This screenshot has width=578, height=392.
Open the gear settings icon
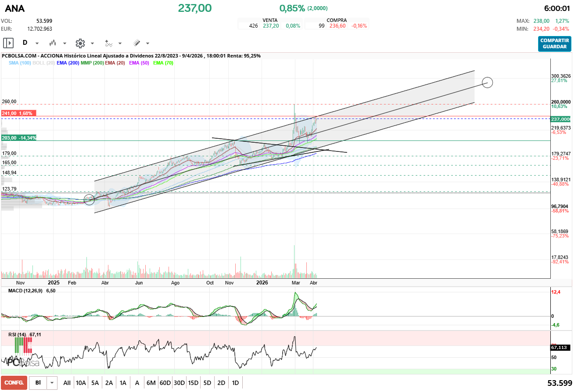(x=80, y=43)
